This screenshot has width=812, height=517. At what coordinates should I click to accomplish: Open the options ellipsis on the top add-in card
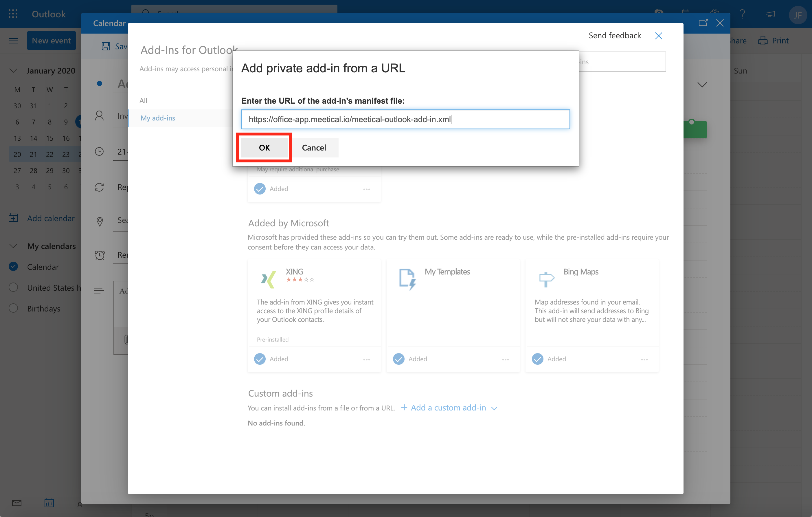pos(367,189)
